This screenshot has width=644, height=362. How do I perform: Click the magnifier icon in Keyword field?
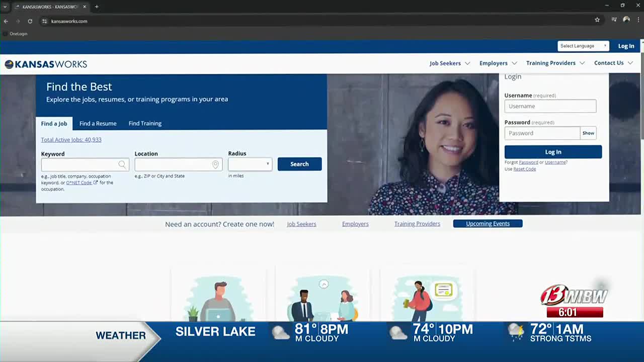[122, 164]
